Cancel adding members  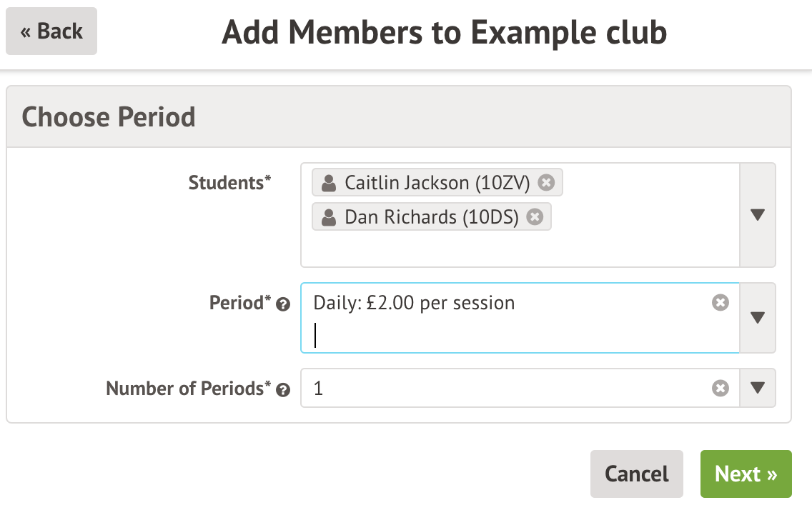point(636,474)
